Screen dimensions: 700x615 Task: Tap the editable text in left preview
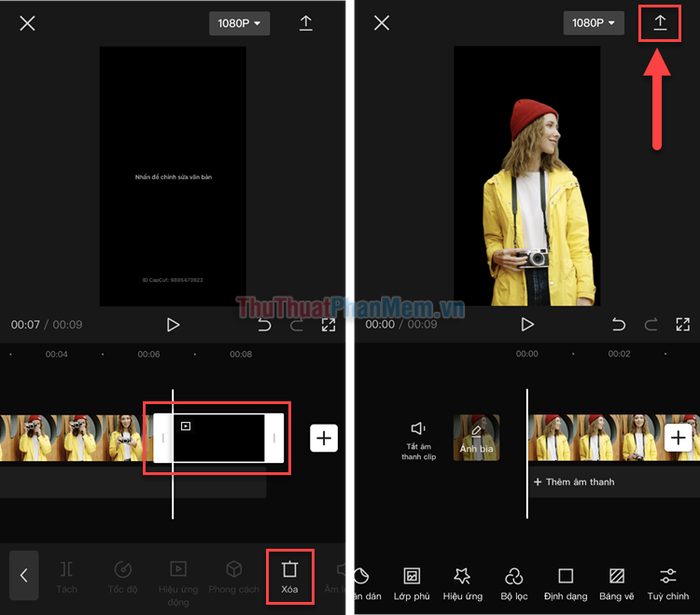coord(174,177)
